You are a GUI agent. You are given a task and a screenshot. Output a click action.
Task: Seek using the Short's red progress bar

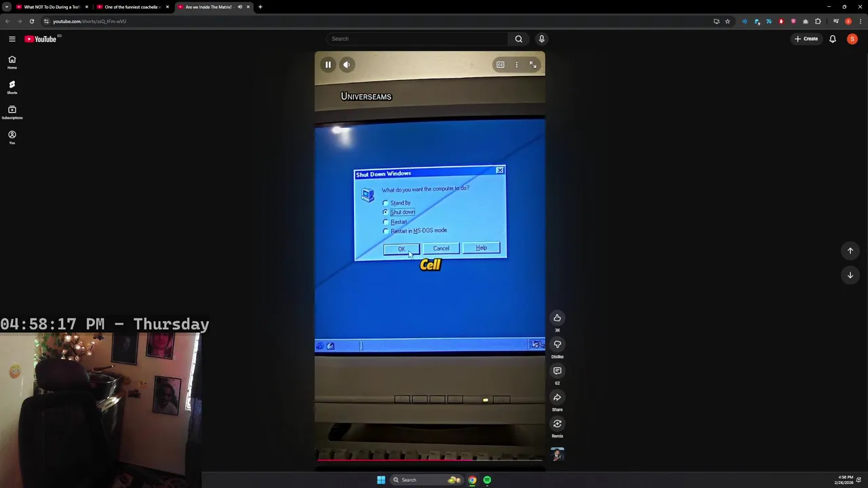pyautogui.click(x=430, y=460)
